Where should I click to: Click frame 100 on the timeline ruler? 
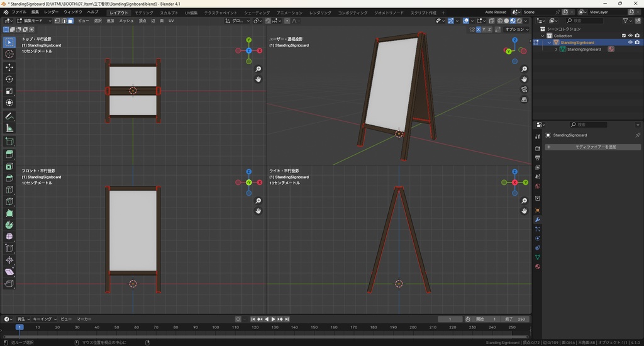(x=216, y=327)
